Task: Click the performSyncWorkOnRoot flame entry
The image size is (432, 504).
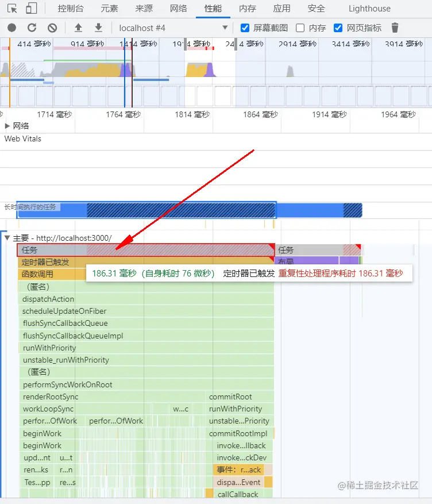Action: [146, 384]
